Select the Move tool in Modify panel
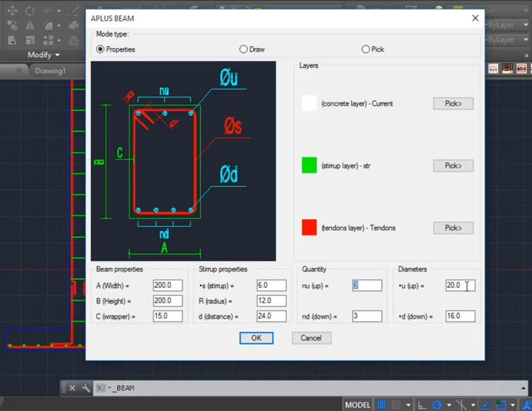 [12, 11]
